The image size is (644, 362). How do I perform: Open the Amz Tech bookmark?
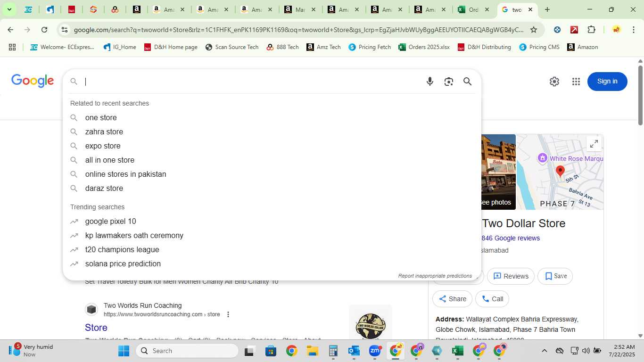(323, 47)
